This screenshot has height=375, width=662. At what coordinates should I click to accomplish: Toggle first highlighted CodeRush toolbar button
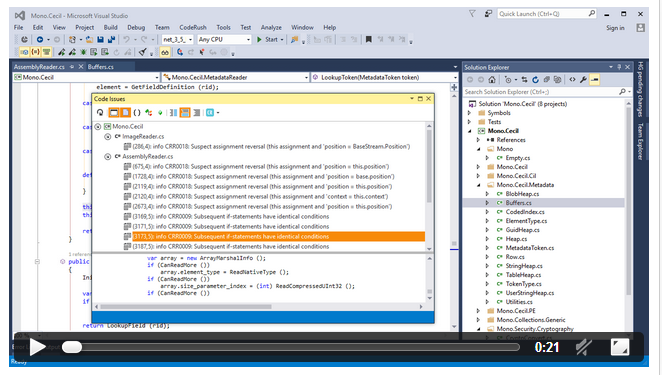click(24, 52)
